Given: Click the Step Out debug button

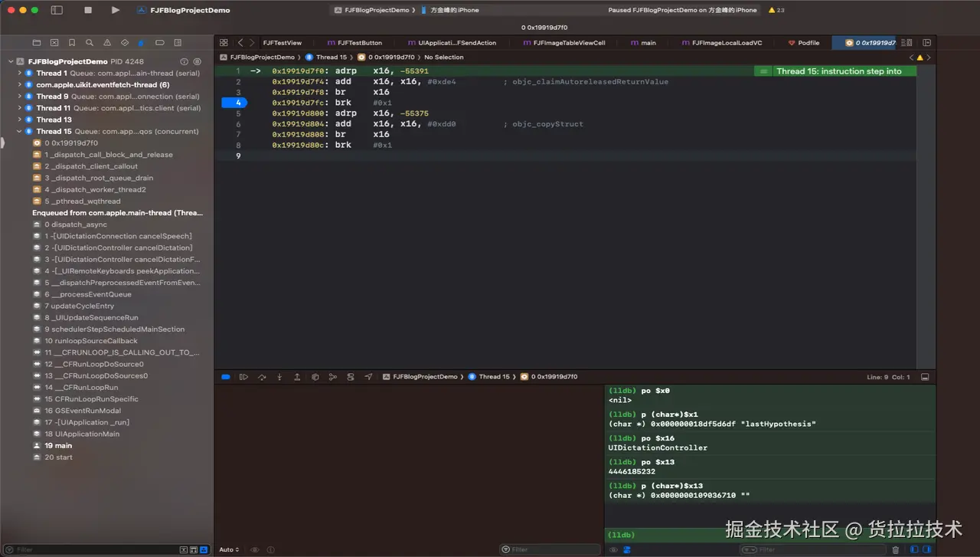Looking at the screenshot, I should (x=297, y=377).
